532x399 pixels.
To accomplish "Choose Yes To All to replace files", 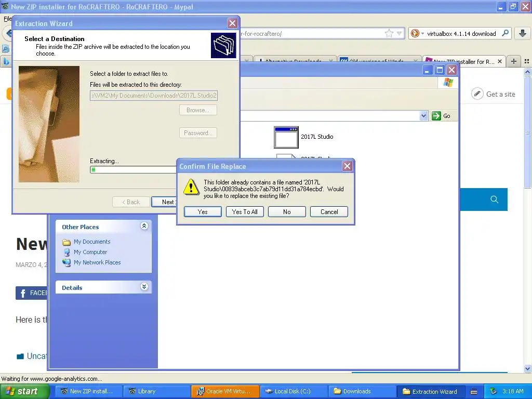I will pyautogui.click(x=245, y=212).
